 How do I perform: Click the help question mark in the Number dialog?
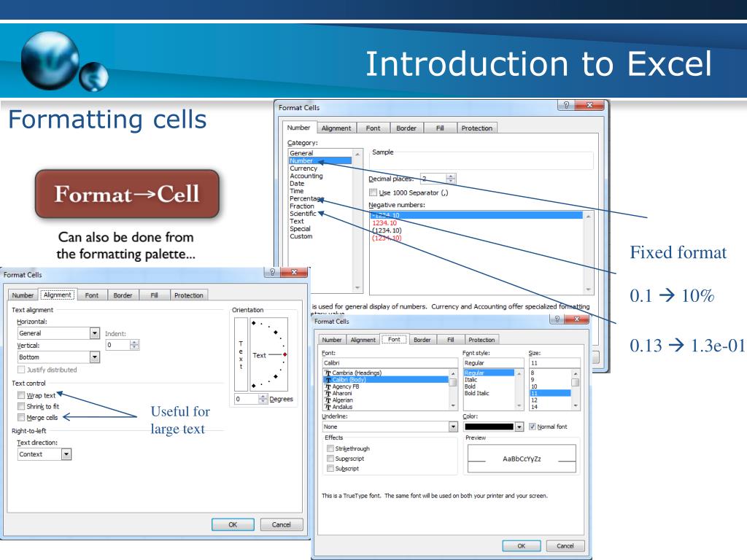(566, 105)
